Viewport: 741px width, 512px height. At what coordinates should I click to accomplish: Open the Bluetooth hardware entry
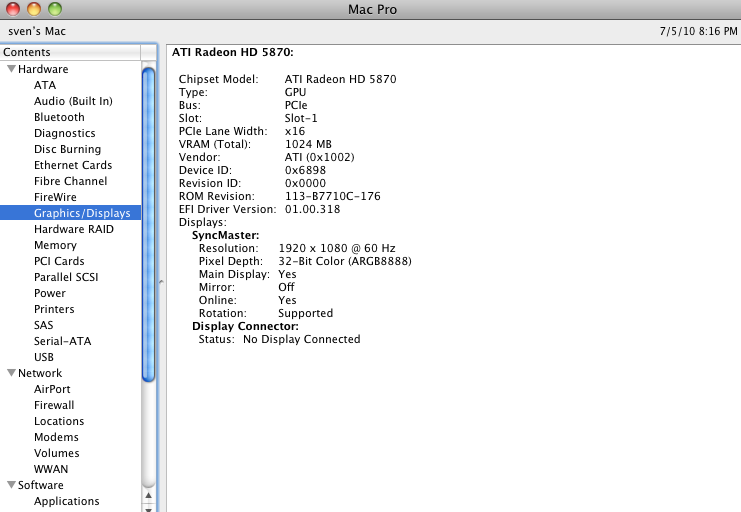59,117
